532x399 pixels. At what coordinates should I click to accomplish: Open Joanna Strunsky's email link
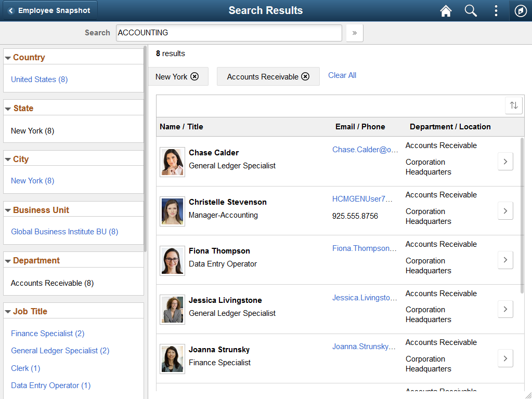[x=364, y=347]
